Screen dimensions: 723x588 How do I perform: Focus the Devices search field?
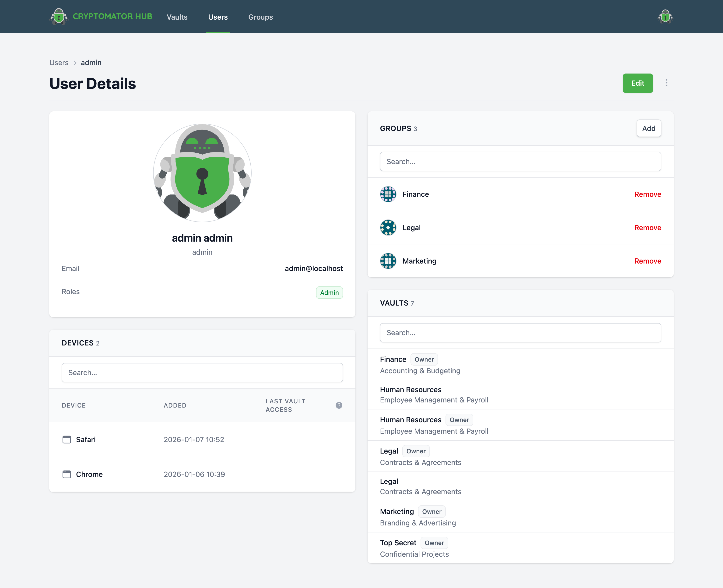[x=202, y=373]
